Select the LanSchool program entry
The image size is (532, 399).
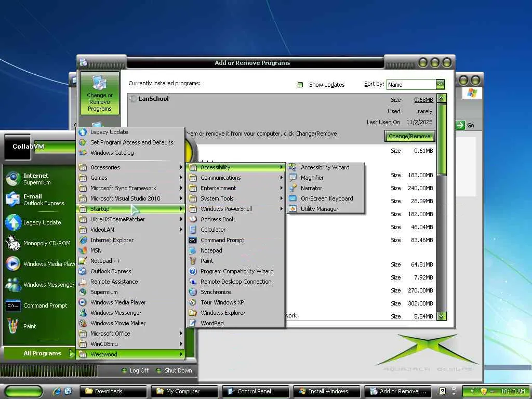282,119
